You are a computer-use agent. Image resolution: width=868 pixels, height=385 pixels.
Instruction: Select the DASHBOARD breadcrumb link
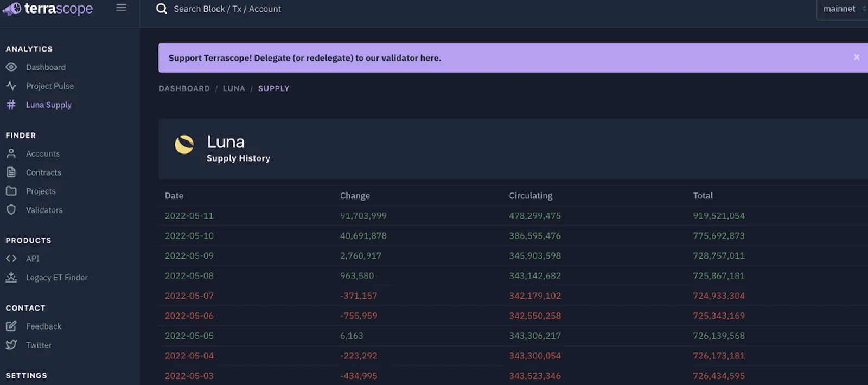[184, 88]
